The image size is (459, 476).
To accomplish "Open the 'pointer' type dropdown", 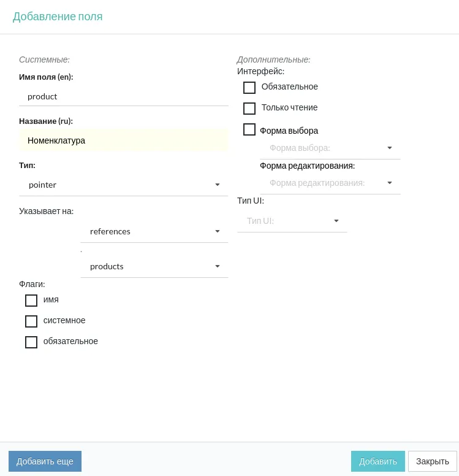I will click(123, 185).
